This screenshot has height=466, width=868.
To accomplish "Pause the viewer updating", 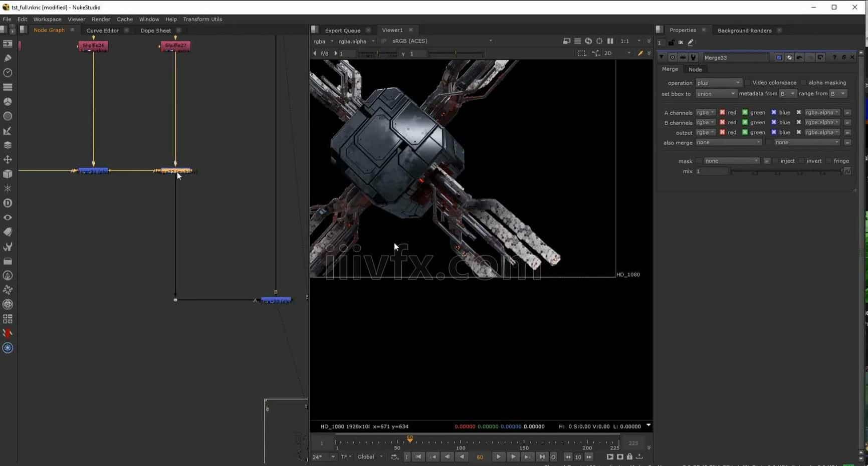I will (610, 41).
